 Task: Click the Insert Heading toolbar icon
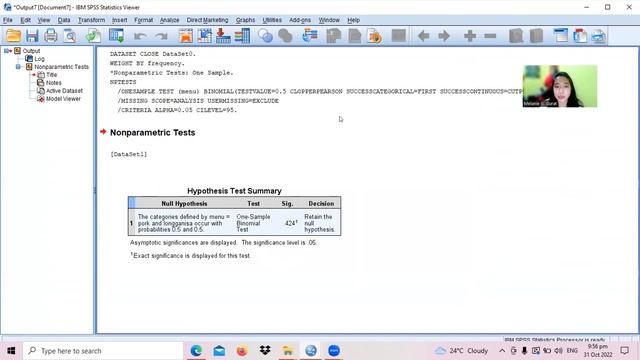click(x=561, y=36)
